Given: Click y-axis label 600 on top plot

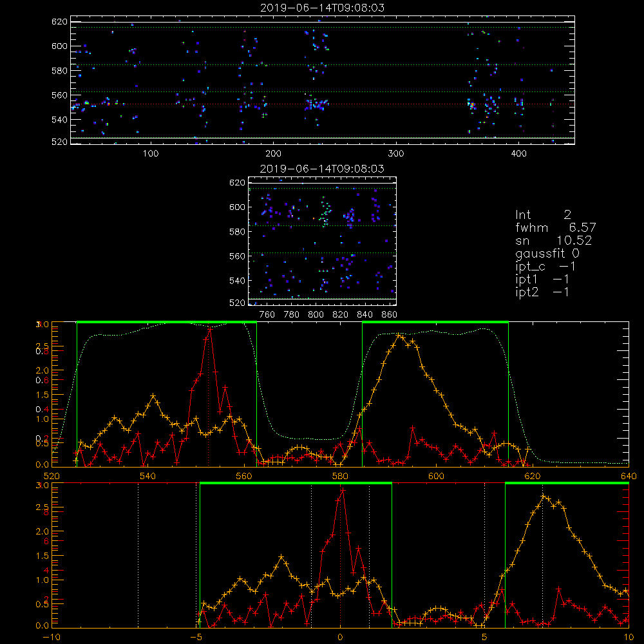Looking at the screenshot, I should point(59,46).
